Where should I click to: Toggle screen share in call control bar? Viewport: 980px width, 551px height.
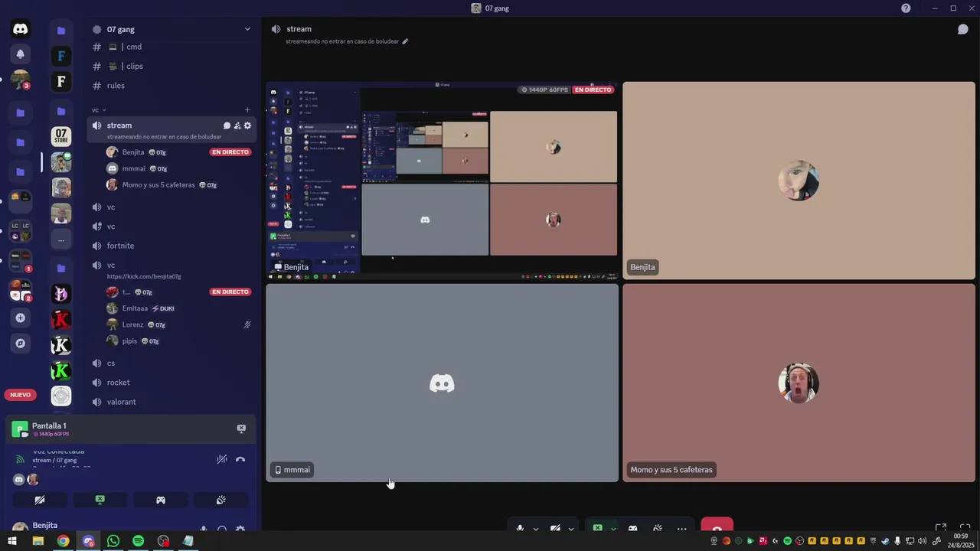598,528
